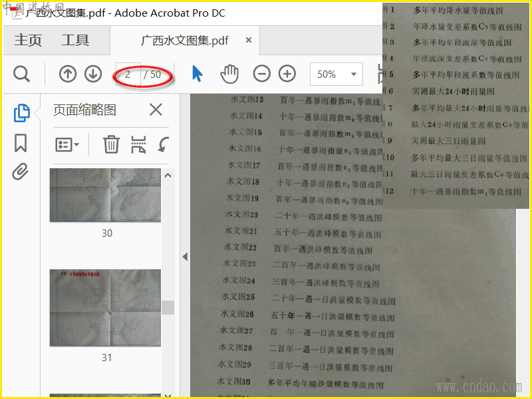The height and width of the screenshot is (399, 532).
Task: Click the thumbnail scrollbar up arrow
Action: [x=168, y=176]
